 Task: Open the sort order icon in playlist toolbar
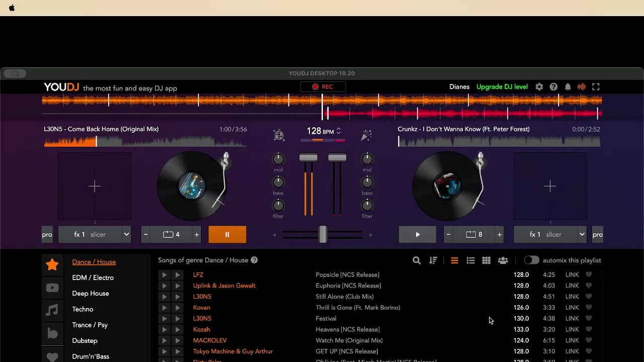[x=433, y=260]
